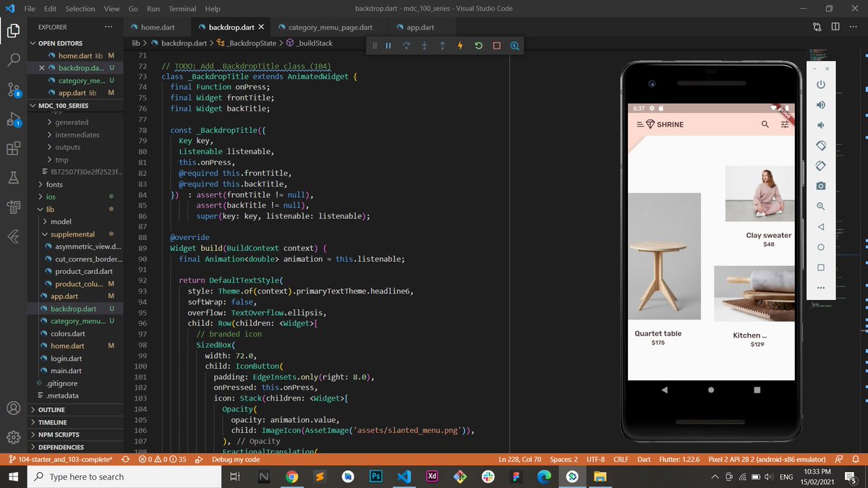868x488 pixels.
Task: Open Source Control view with 8 badge
Action: pos(13,90)
